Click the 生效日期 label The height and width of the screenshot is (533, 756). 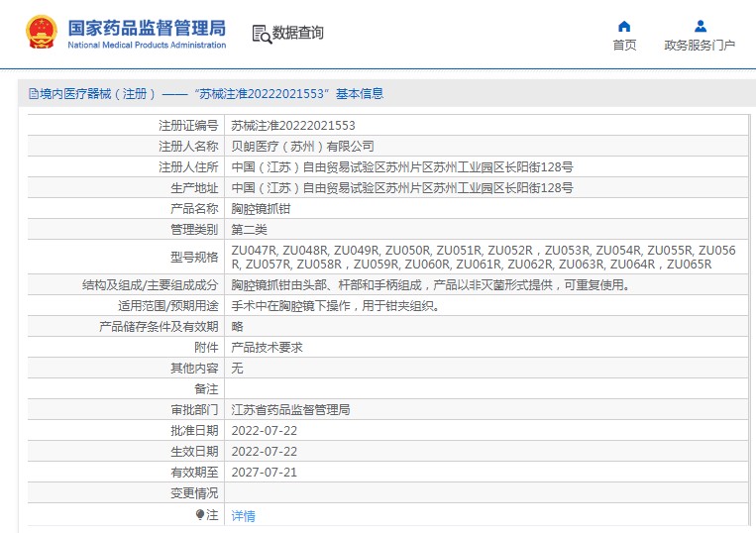pyautogui.click(x=194, y=451)
